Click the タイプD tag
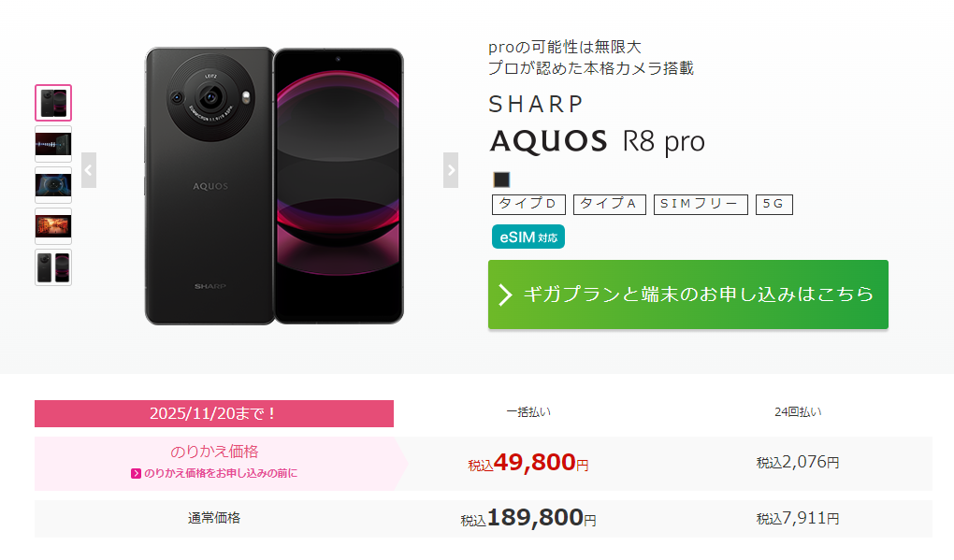This screenshot has height=560, width=954. point(528,205)
